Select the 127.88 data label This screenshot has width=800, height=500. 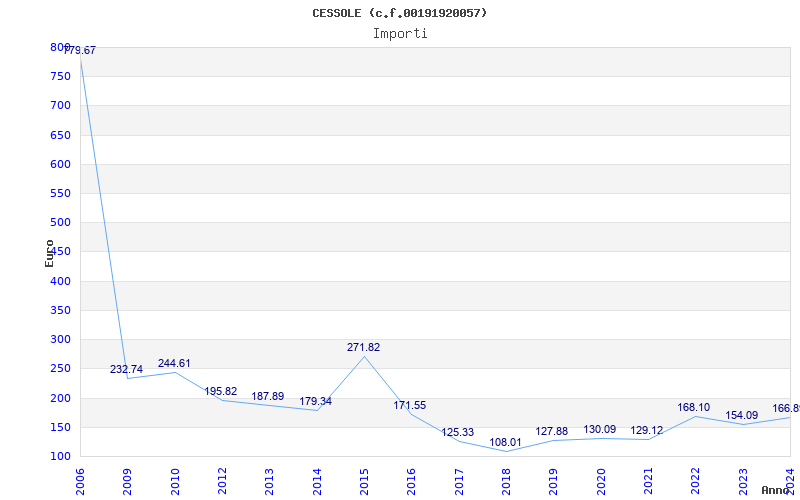coord(552,432)
